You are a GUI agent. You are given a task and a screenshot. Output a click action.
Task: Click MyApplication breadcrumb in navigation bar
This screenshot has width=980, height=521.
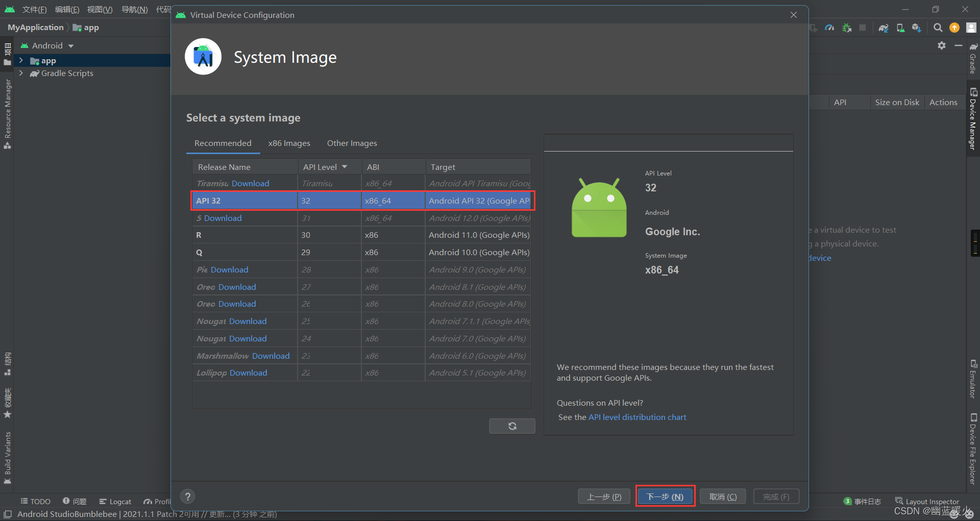pyautogui.click(x=36, y=28)
